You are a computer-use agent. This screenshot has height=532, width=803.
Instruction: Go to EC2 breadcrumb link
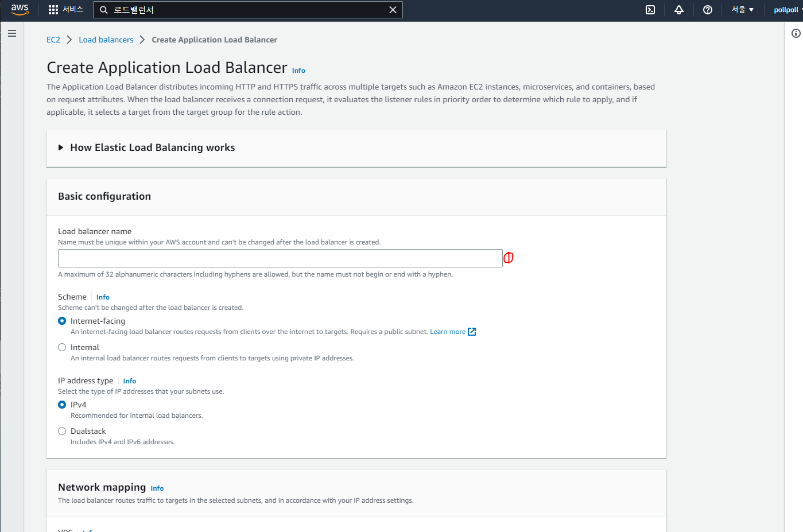[x=53, y=40]
